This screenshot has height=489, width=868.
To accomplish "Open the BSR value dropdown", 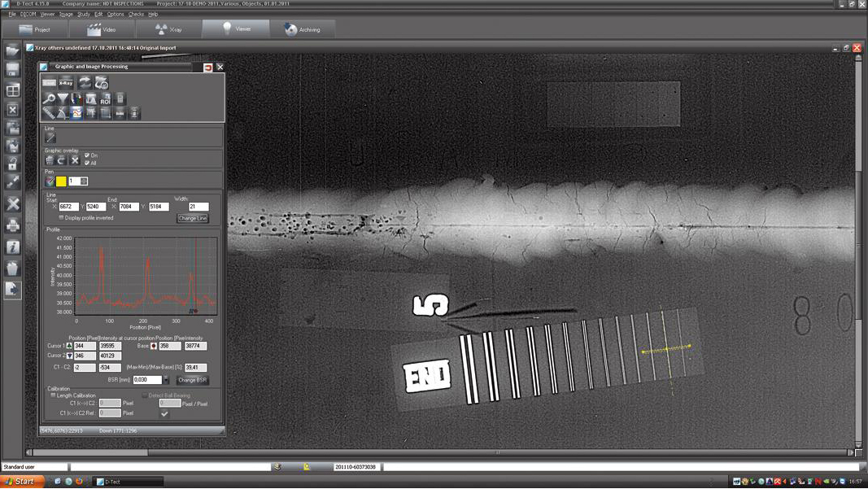I will pyautogui.click(x=167, y=380).
